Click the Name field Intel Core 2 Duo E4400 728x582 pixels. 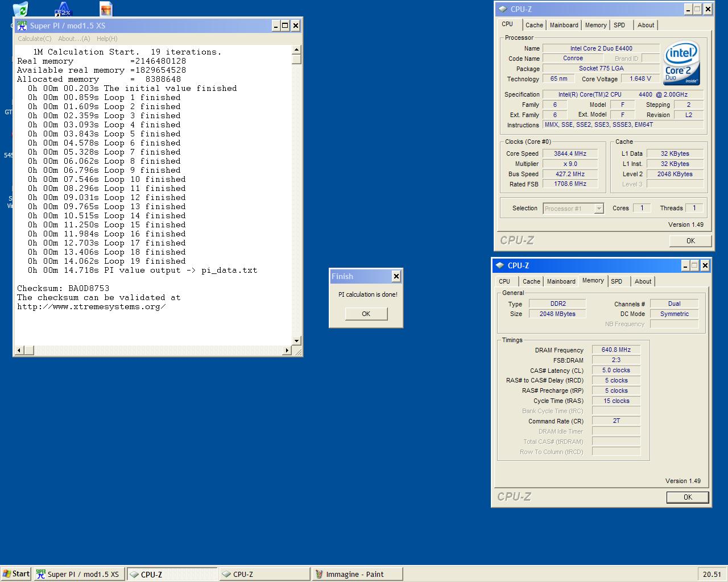(601, 48)
